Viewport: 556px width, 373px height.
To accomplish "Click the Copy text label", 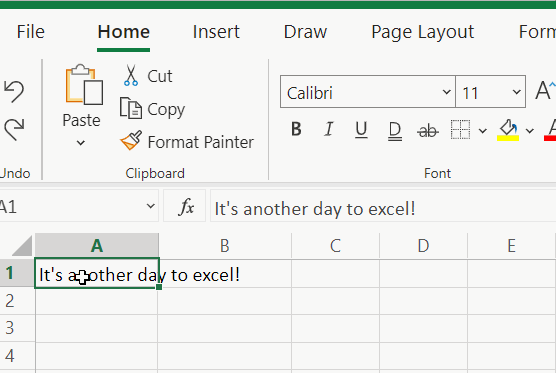I will coord(166,110).
